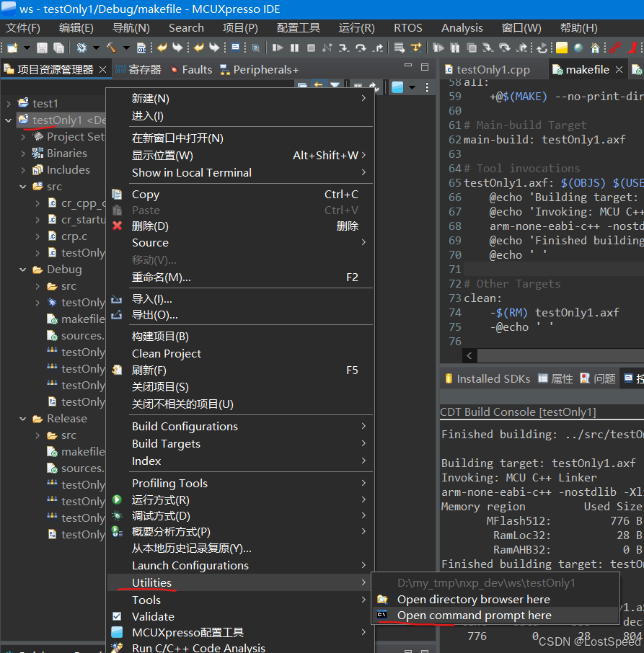644x653 pixels.
Task: Click the Step Into icon
Action: [x=344, y=48]
